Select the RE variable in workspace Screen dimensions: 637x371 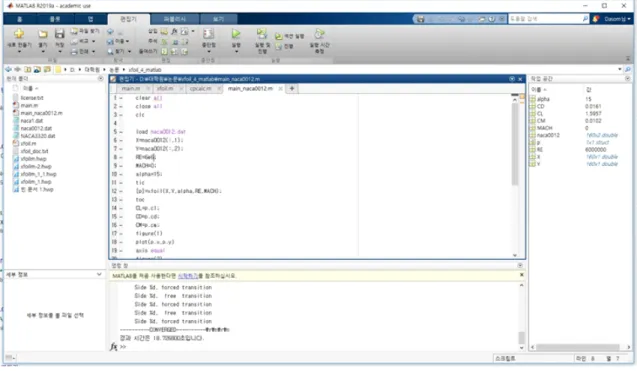click(540, 150)
